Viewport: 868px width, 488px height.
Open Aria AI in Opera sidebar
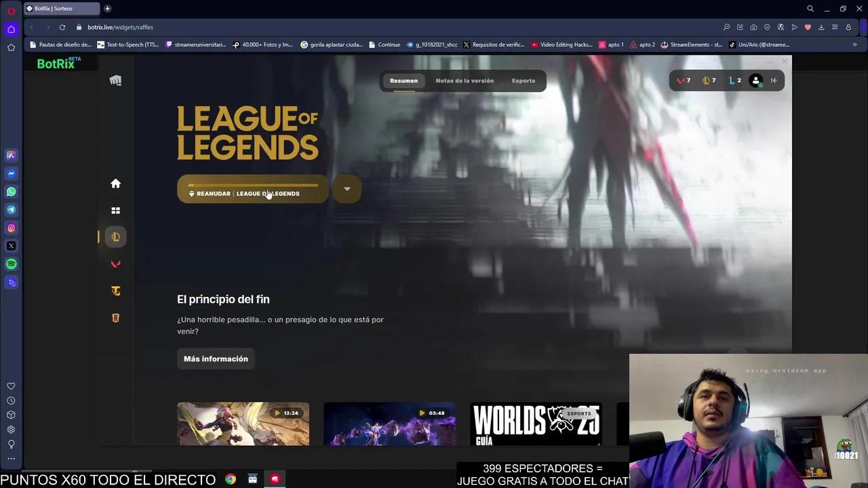point(11,155)
